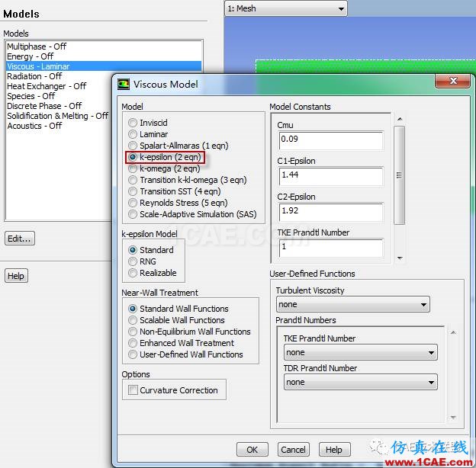The width and height of the screenshot is (476, 468).
Task: Select Enhanced Wall Treatment
Action: coord(133,343)
